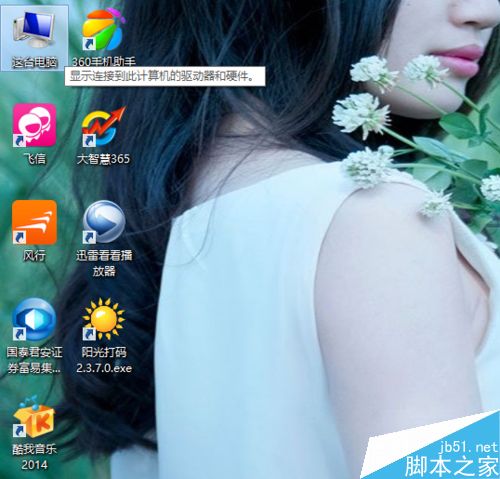Click the 阳光打码 2.3.7.0.exe text label

tap(104, 360)
